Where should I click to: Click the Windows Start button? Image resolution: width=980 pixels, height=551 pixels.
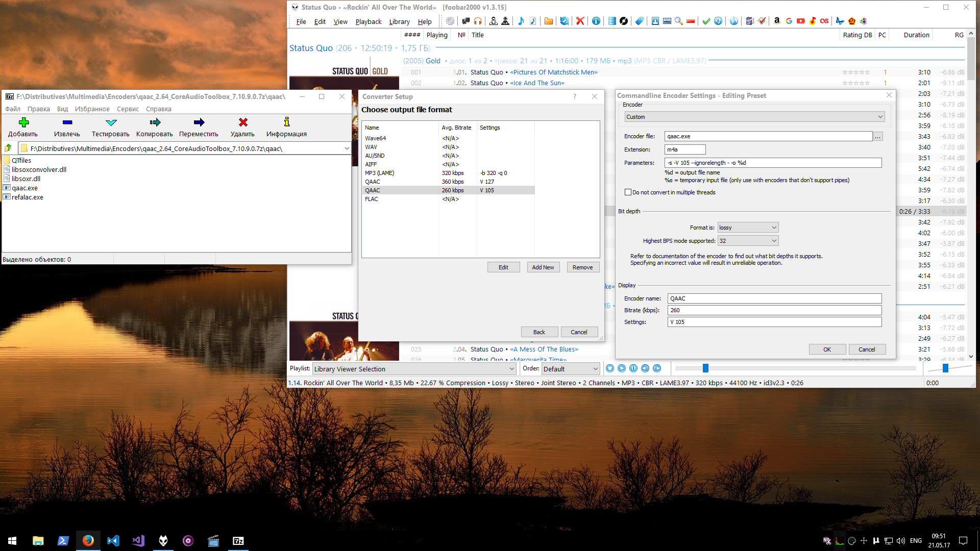(12, 541)
